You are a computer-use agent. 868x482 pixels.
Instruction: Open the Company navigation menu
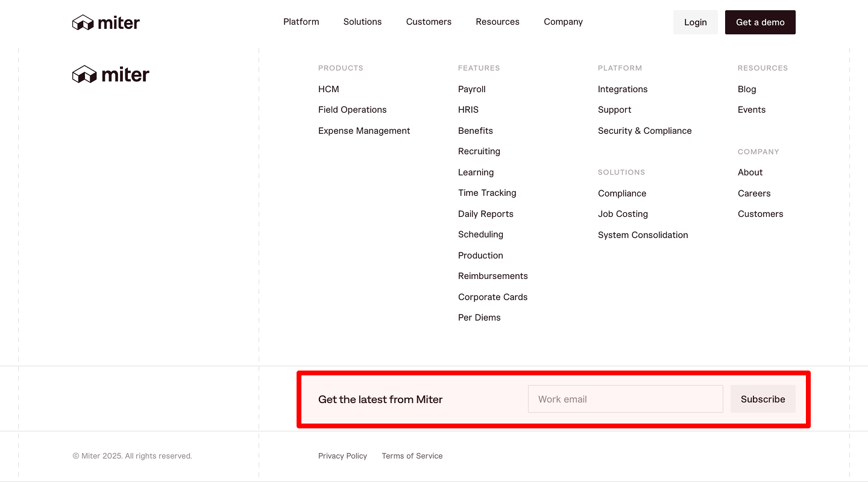pyautogui.click(x=563, y=22)
